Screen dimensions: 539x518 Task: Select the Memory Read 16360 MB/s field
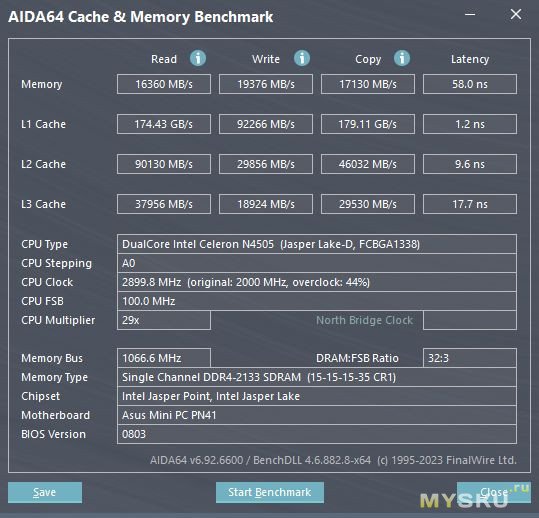click(164, 84)
